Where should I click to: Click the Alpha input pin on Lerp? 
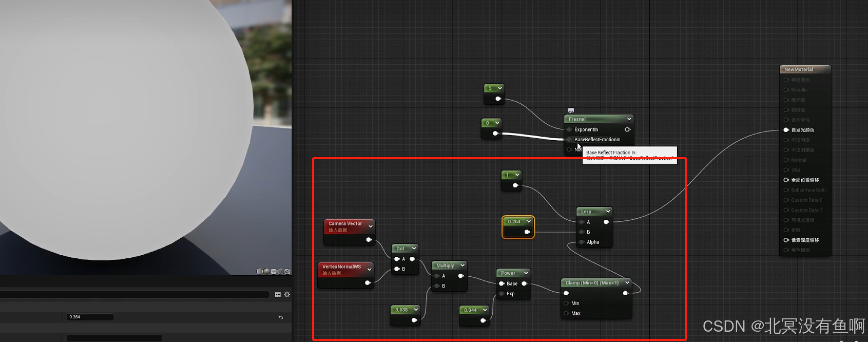click(582, 242)
